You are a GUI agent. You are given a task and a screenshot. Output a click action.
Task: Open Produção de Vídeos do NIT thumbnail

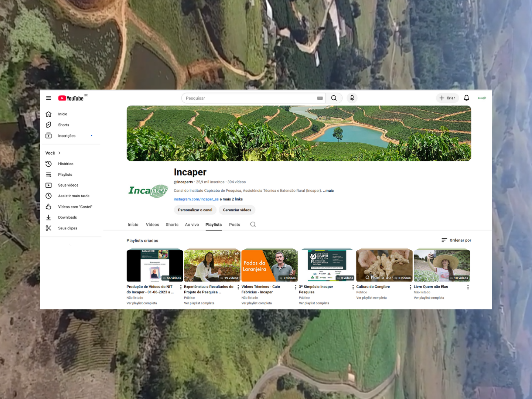pyautogui.click(x=155, y=266)
